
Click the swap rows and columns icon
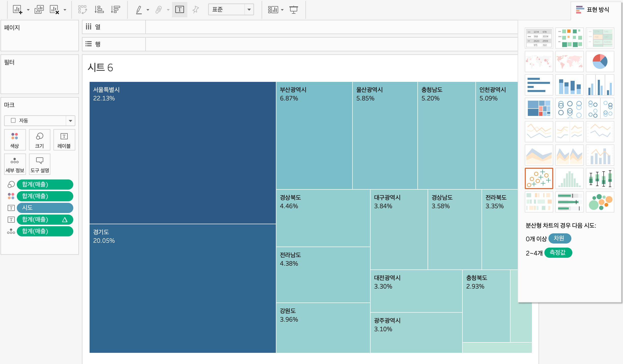pyautogui.click(x=82, y=10)
